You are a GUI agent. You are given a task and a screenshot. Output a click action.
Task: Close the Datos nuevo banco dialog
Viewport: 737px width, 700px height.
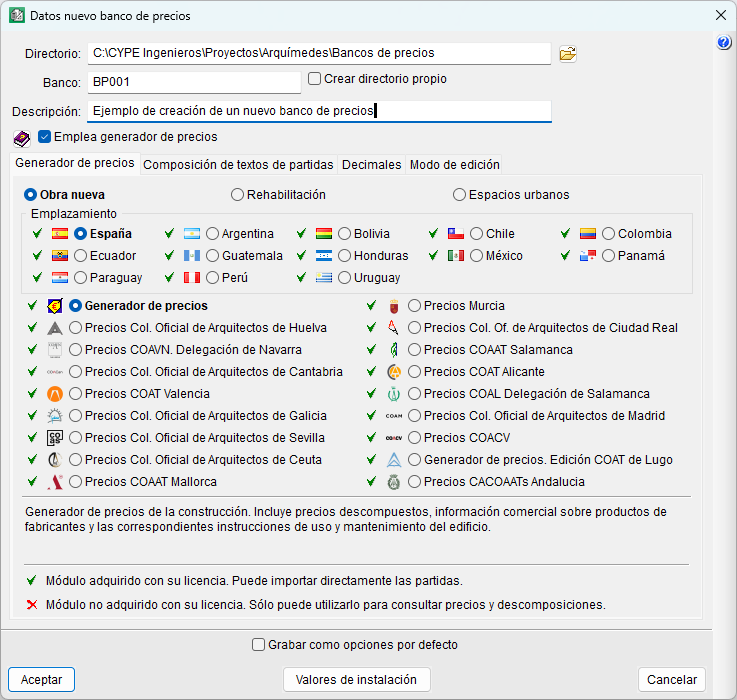pos(721,16)
